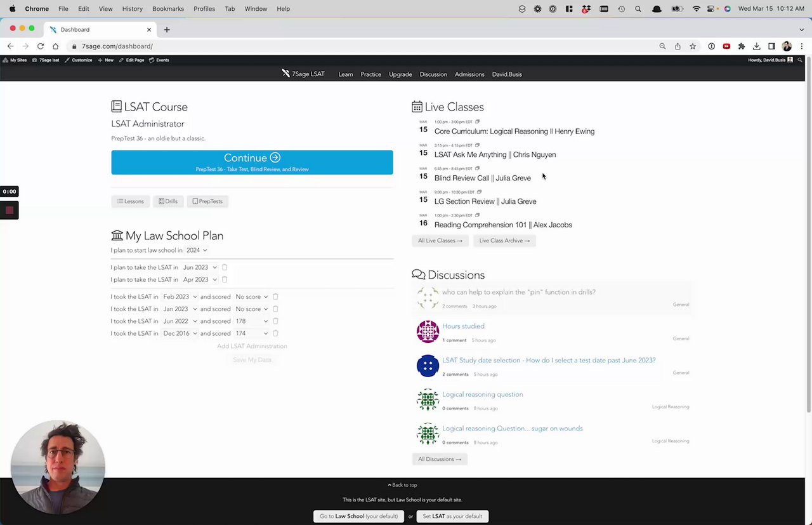Open the 174 score dropdown
Image resolution: width=812 pixels, height=525 pixels.
tap(251, 333)
